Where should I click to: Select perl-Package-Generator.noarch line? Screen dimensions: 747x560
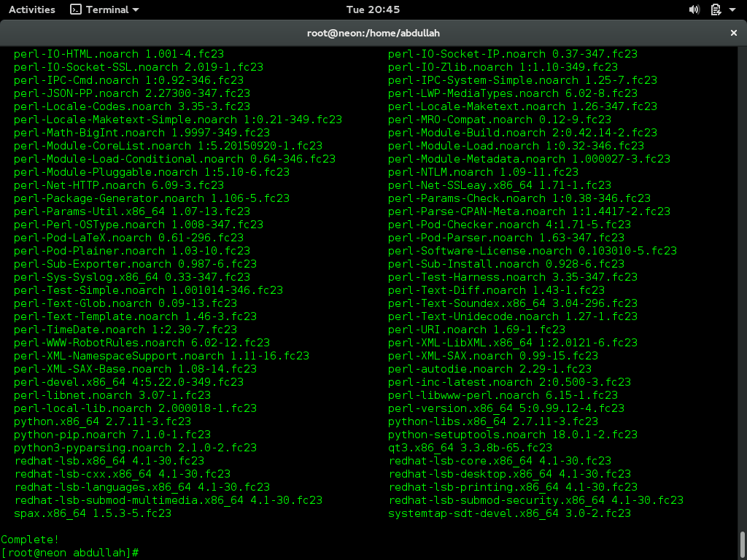(152, 198)
